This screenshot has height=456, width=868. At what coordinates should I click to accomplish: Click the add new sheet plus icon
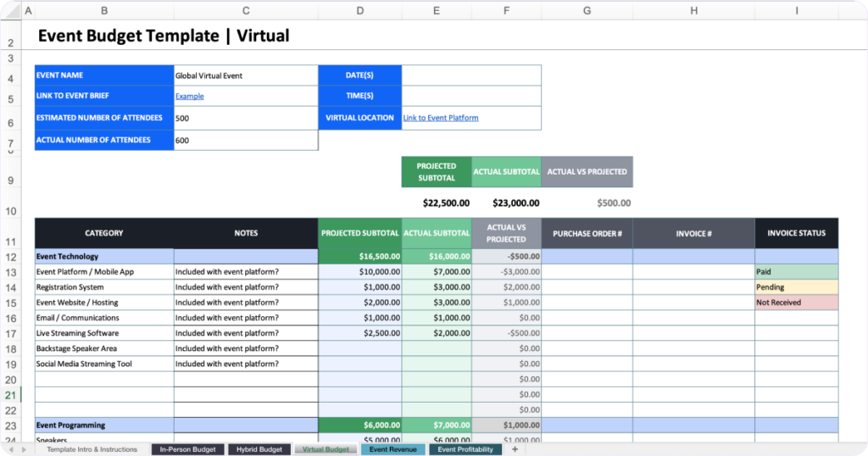(515, 449)
